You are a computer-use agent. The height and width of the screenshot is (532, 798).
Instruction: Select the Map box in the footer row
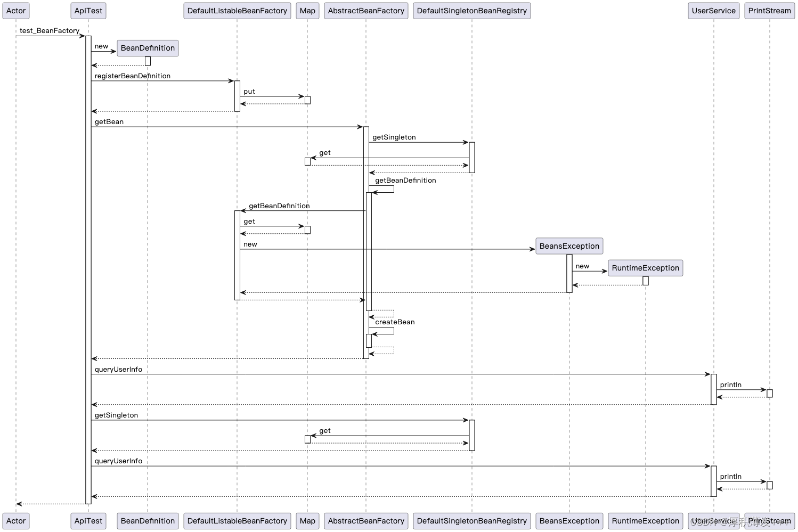click(x=307, y=521)
